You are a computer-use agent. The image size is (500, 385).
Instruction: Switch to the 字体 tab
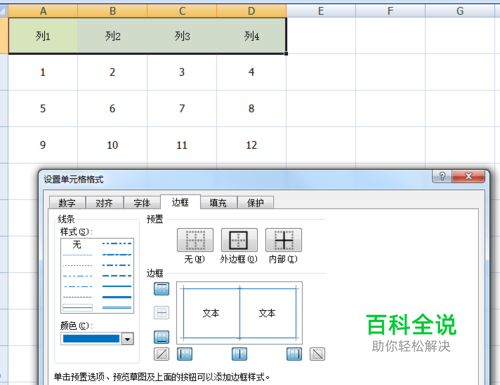[142, 203]
